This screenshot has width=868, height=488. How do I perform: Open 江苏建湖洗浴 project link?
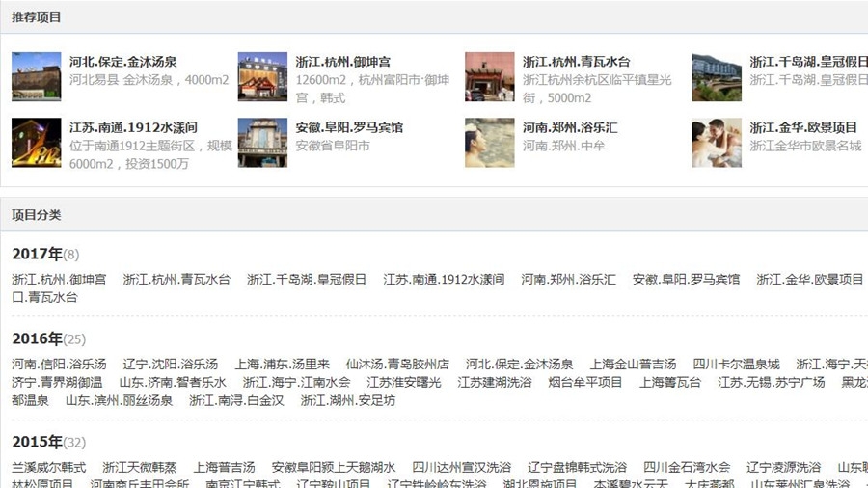[x=495, y=382]
